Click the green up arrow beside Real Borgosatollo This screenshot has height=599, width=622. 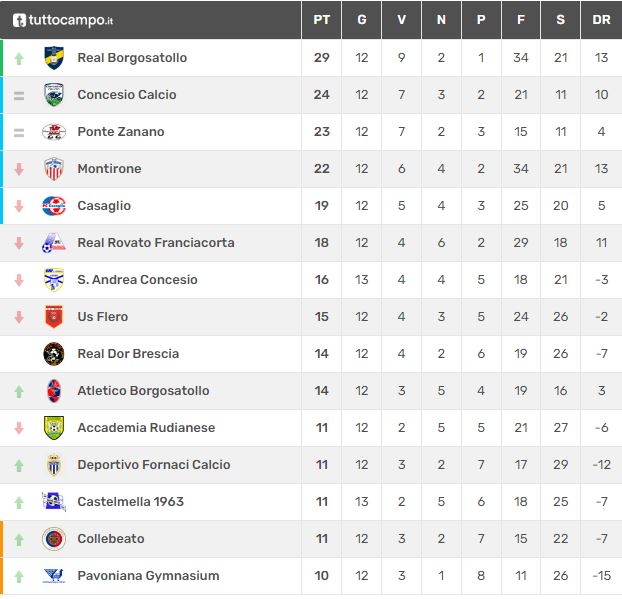tap(19, 58)
